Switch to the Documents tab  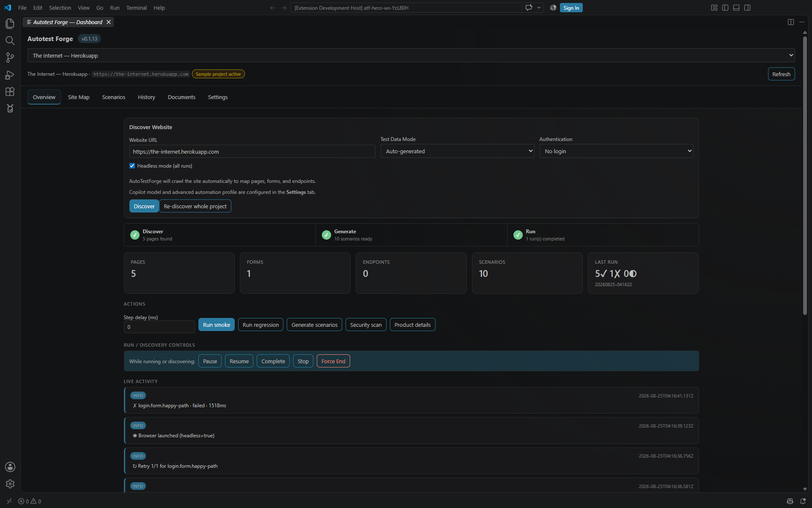[x=181, y=97]
